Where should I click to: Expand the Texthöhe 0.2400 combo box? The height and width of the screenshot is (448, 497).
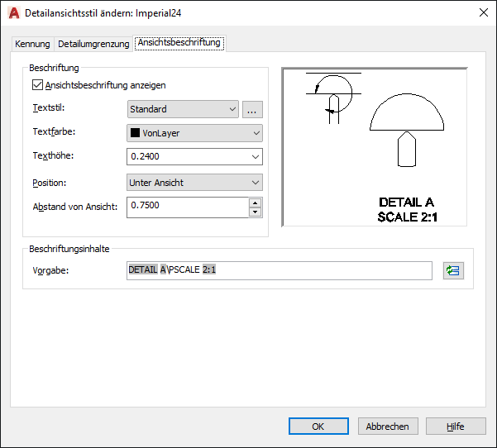click(256, 157)
